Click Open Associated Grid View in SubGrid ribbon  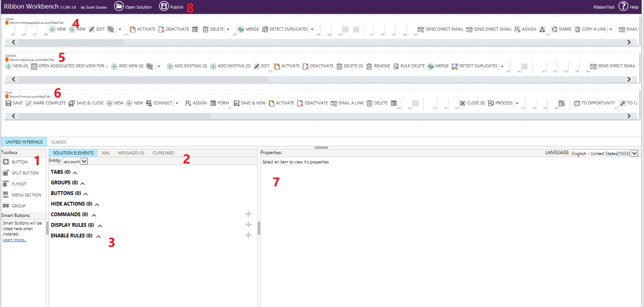(70, 66)
